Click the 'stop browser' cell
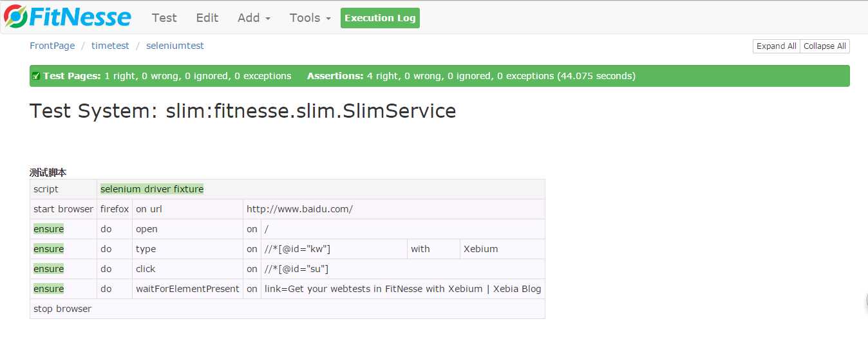The width and height of the screenshot is (868, 357). coord(287,309)
